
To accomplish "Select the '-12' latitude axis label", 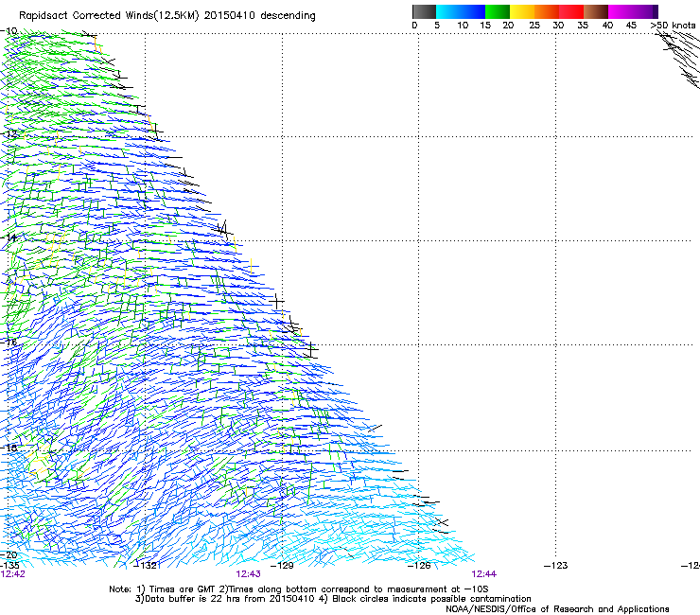I will pos(9,133).
